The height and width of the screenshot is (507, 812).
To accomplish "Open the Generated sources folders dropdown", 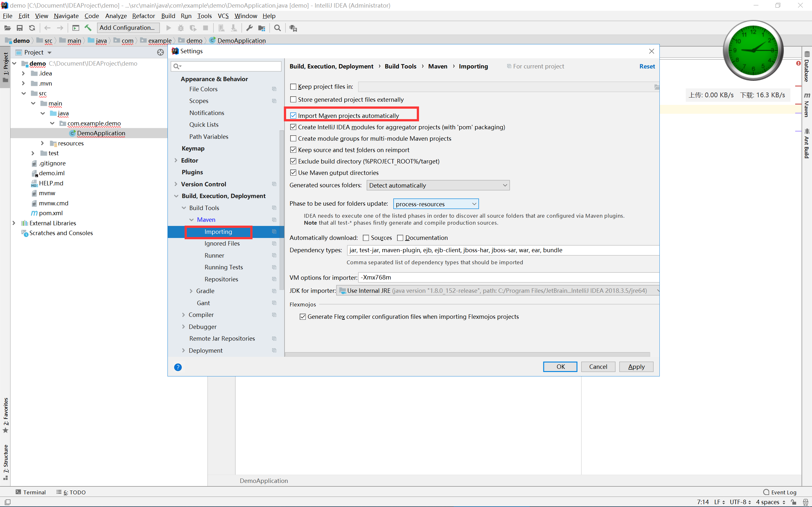I will [437, 185].
